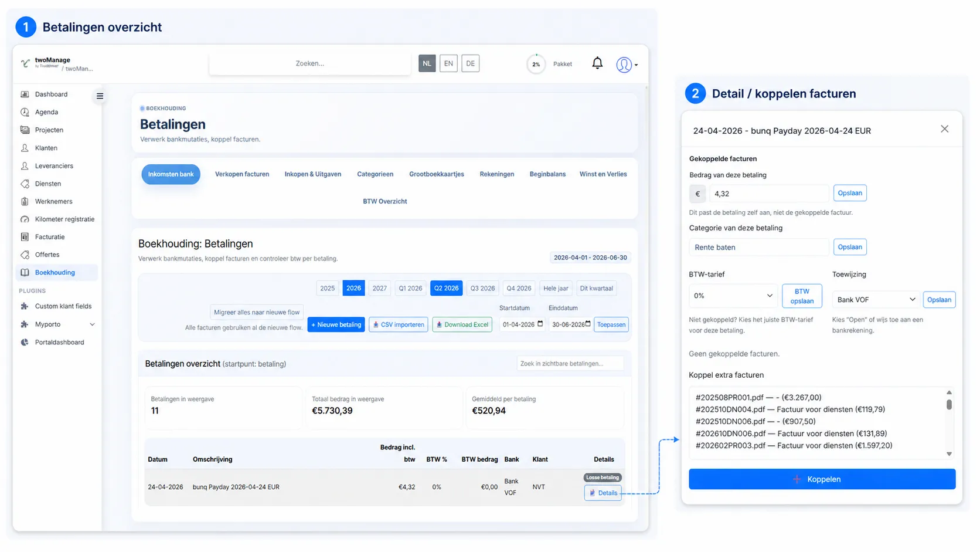Image resolution: width=980 pixels, height=552 pixels.
Task: Open the BTW-tarief 0% dropdown
Action: (x=733, y=296)
